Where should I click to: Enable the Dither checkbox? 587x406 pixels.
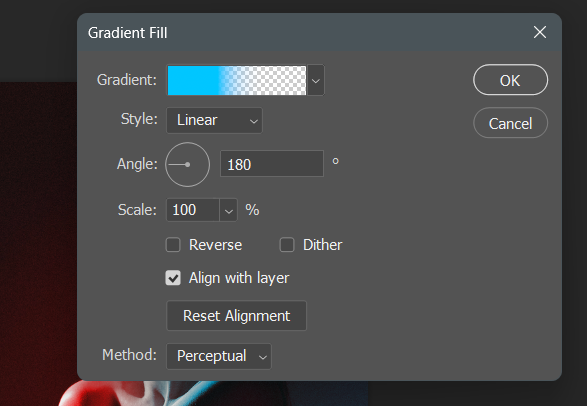(287, 245)
